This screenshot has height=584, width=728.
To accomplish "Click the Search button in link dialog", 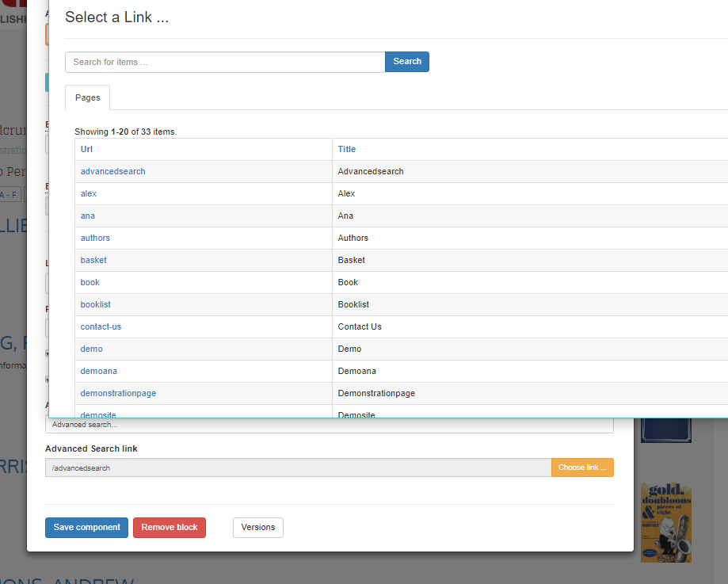I will pos(406,62).
